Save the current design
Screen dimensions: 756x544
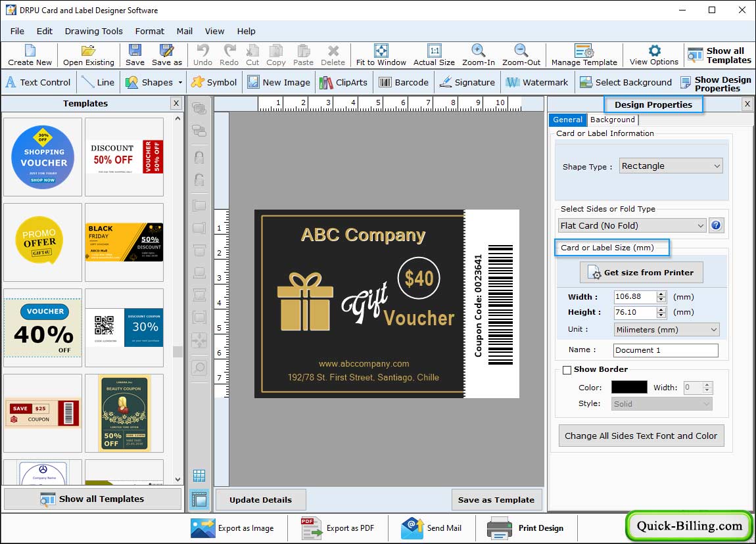[x=135, y=55]
